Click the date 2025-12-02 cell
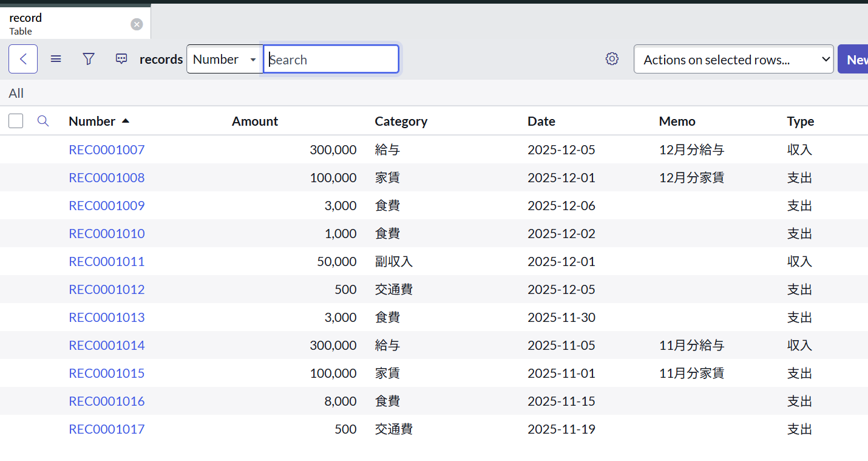The image size is (868, 461). coord(561,233)
